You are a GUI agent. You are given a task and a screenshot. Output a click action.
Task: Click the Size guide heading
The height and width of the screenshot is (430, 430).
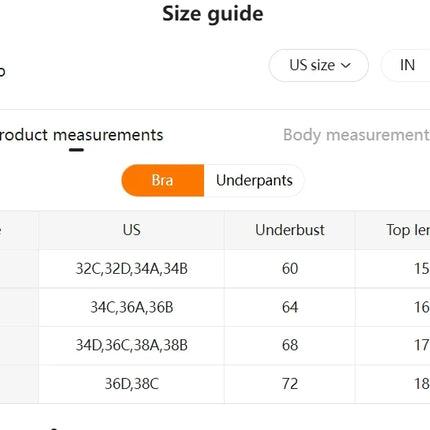pyautogui.click(x=213, y=14)
